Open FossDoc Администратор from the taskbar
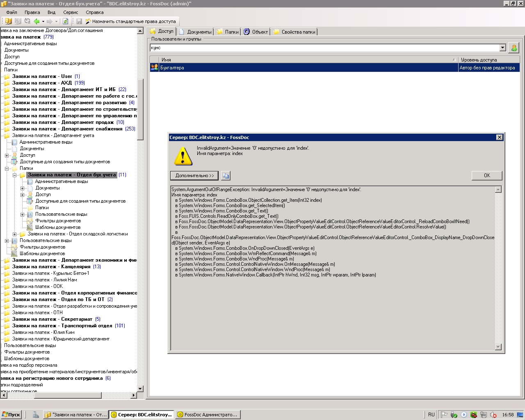525x420 pixels. [207, 415]
